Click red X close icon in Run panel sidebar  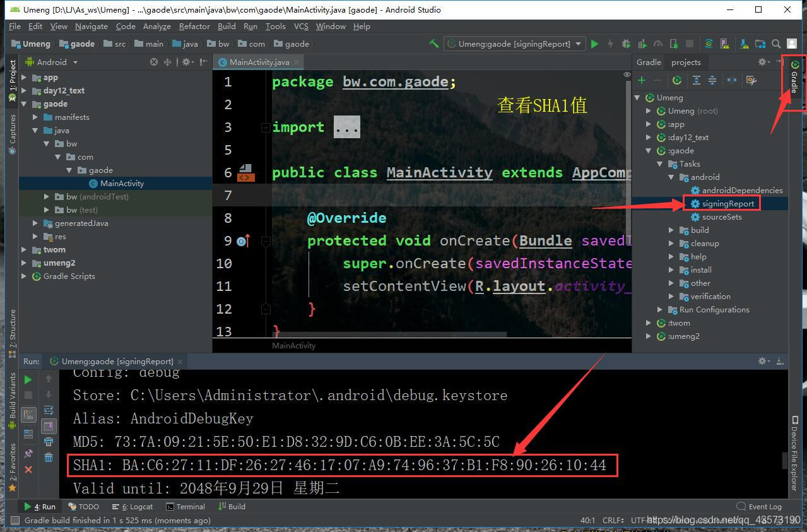[28, 470]
